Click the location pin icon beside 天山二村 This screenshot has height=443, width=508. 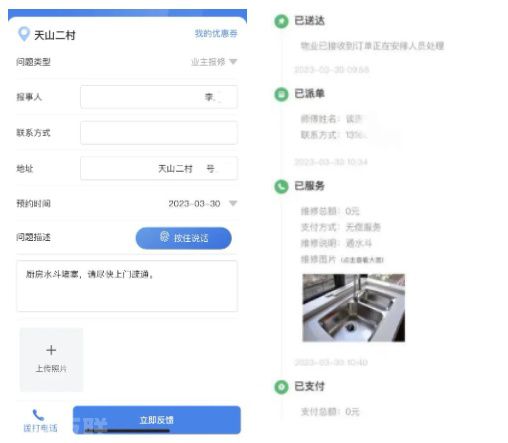tap(24, 34)
